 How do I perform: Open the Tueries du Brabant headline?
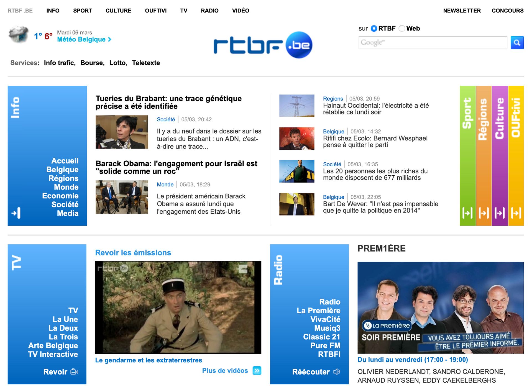(x=168, y=103)
